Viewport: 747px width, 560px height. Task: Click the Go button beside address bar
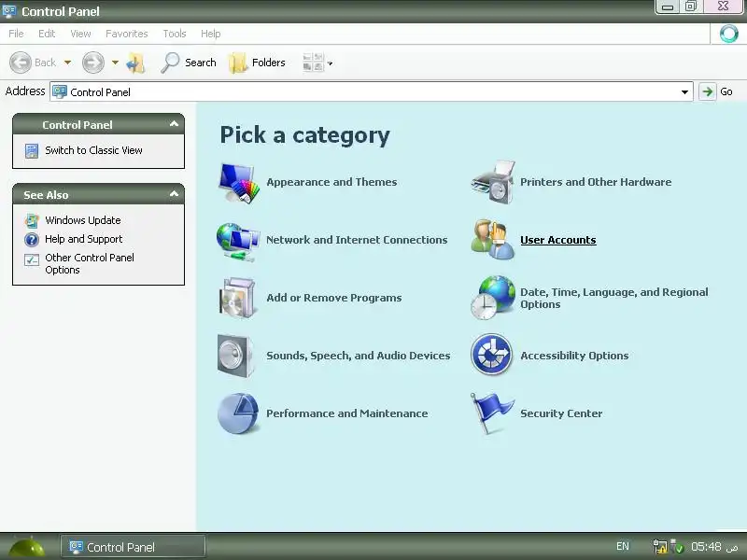[716, 91]
